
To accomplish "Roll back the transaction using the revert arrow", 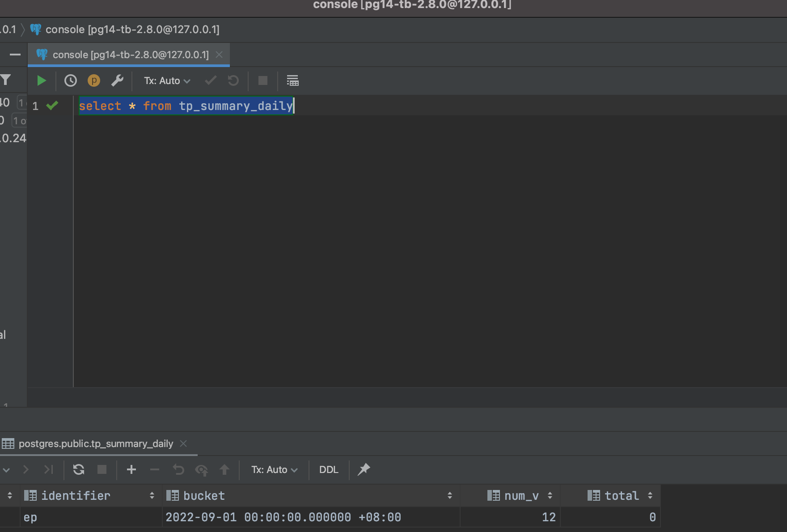I will 233,80.
